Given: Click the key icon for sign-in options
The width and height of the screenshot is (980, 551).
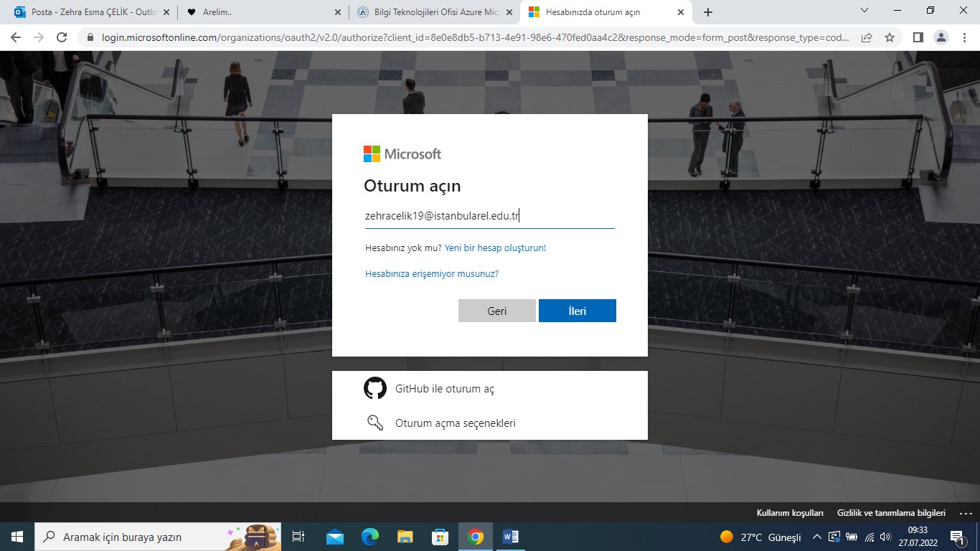Looking at the screenshot, I should (375, 423).
